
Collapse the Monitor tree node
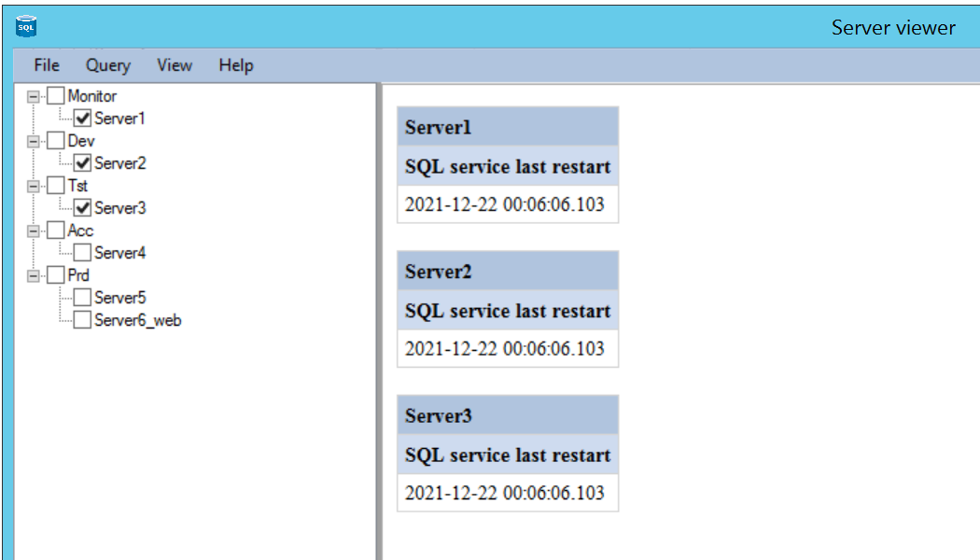tap(34, 96)
